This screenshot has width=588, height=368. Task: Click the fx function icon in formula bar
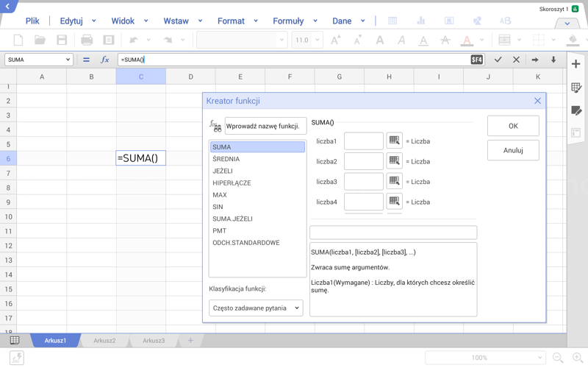click(x=104, y=60)
